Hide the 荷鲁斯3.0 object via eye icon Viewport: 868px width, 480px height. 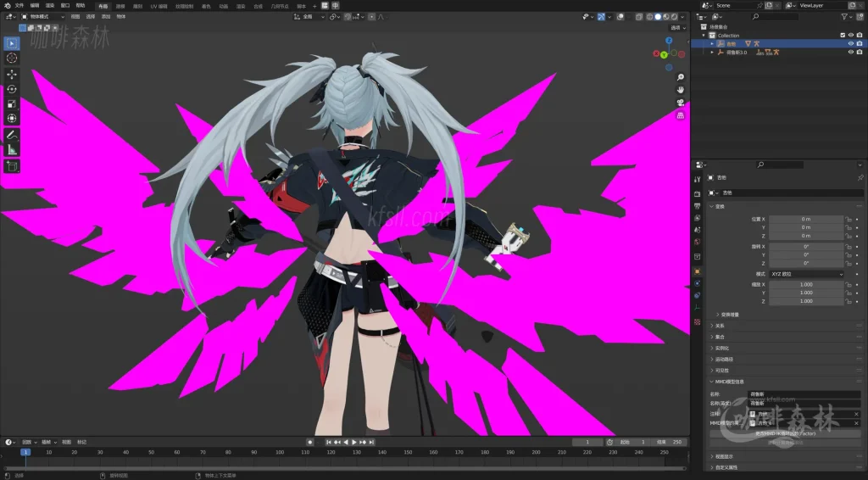pos(851,52)
